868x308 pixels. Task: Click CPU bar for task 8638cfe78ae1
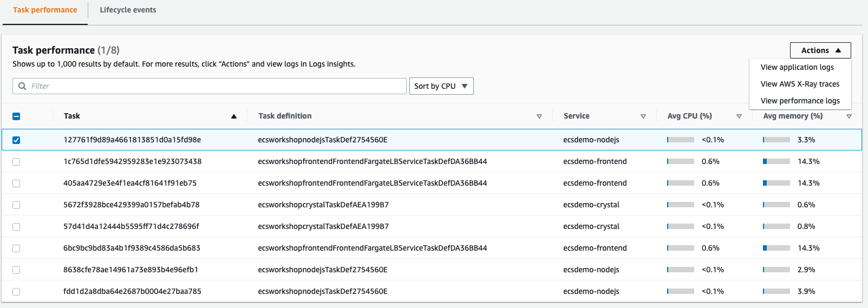click(x=681, y=270)
